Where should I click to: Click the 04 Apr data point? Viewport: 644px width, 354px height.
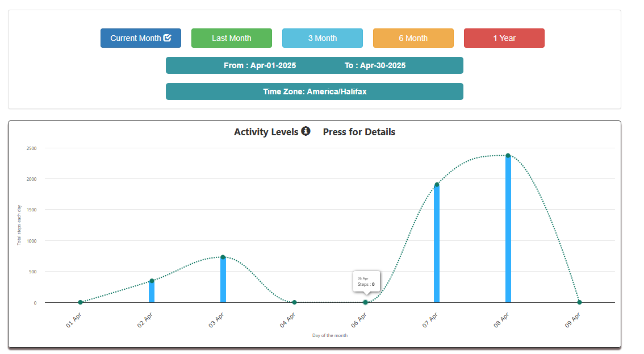[294, 302]
